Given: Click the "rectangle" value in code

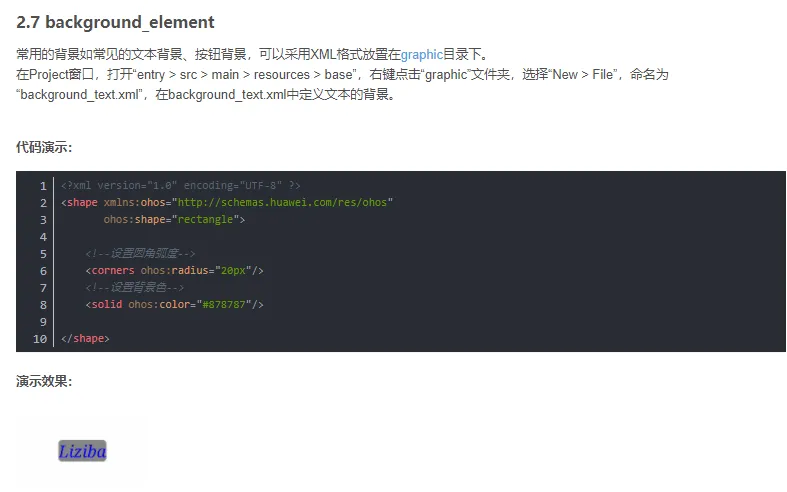Looking at the screenshot, I should point(205,219).
